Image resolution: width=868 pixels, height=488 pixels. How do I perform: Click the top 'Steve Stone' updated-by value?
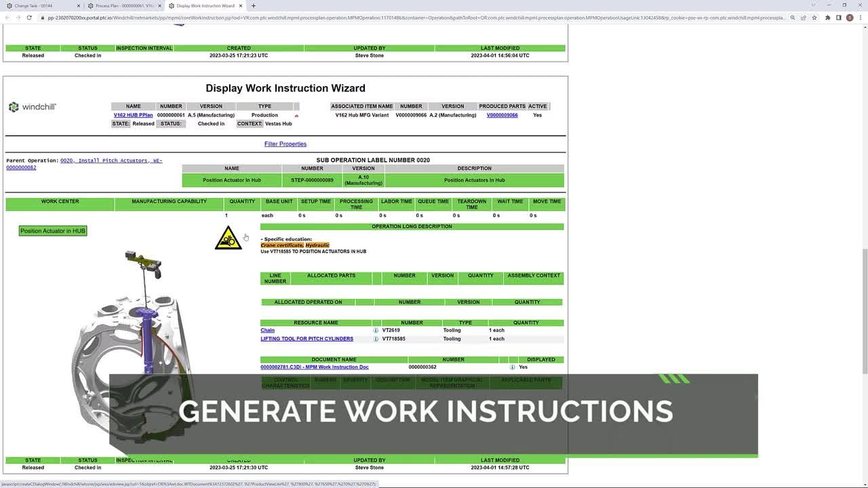tap(370, 56)
